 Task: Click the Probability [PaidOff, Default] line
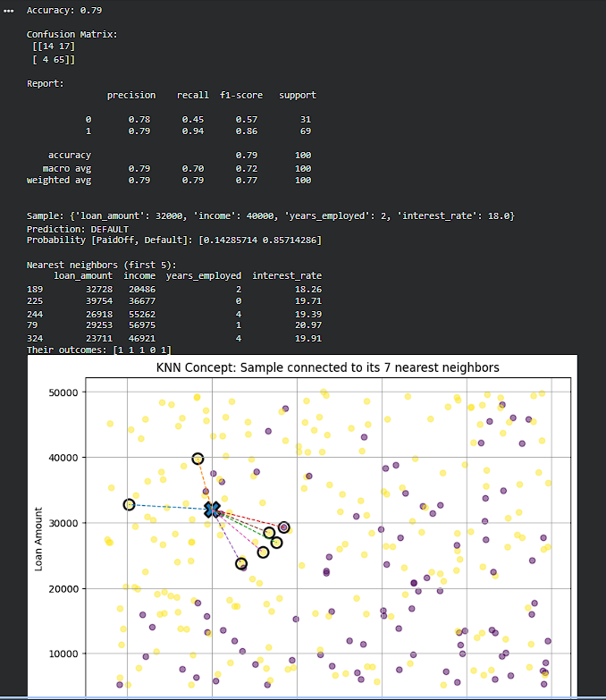click(174, 240)
